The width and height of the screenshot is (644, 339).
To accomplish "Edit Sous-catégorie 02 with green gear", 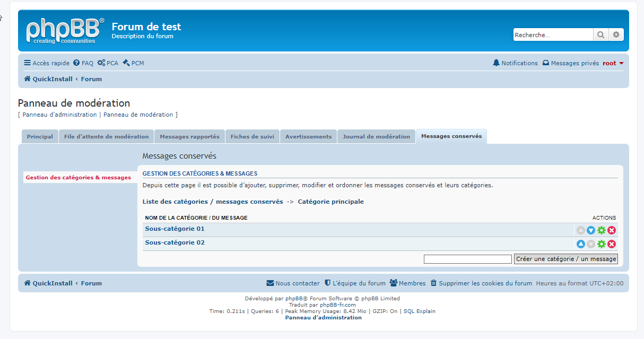I will pyautogui.click(x=601, y=244).
